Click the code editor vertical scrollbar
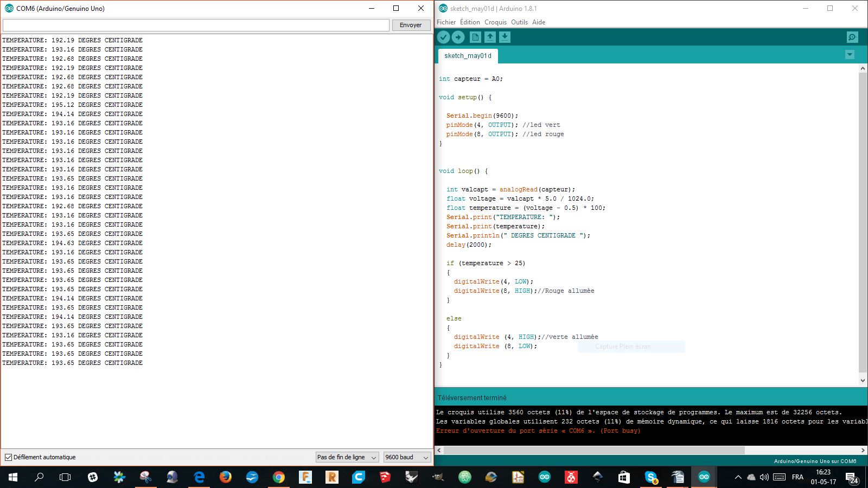The image size is (868, 488). tap(863, 222)
